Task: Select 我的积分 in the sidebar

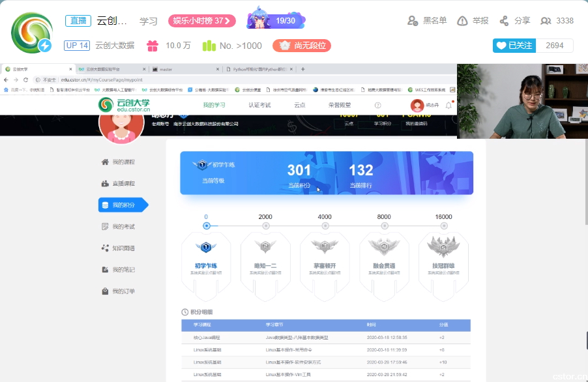Action: (123, 205)
